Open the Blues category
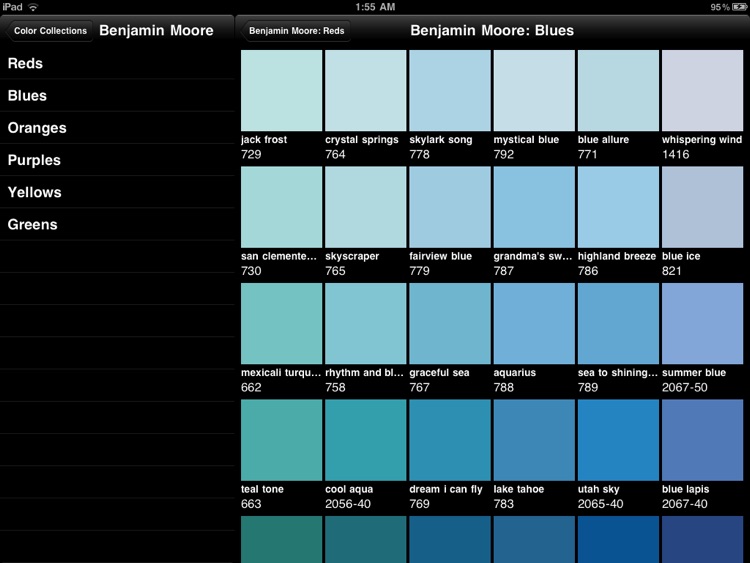 point(117,96)
